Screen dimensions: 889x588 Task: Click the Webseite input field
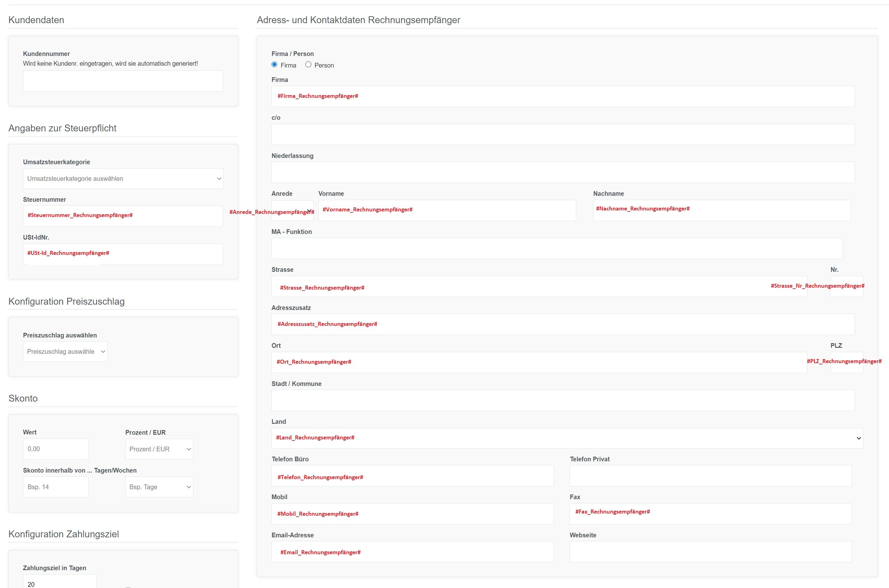[710, 552]
